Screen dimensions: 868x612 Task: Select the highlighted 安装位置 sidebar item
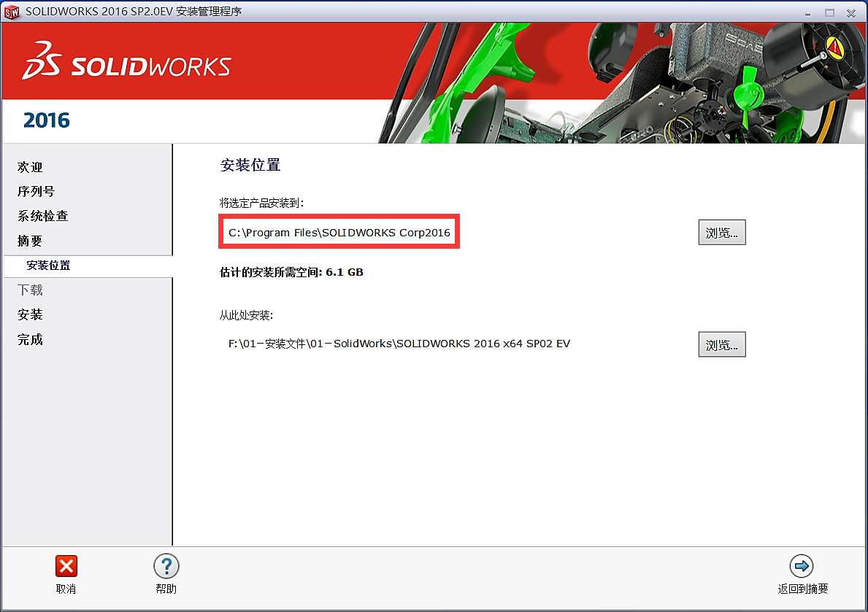49,266
